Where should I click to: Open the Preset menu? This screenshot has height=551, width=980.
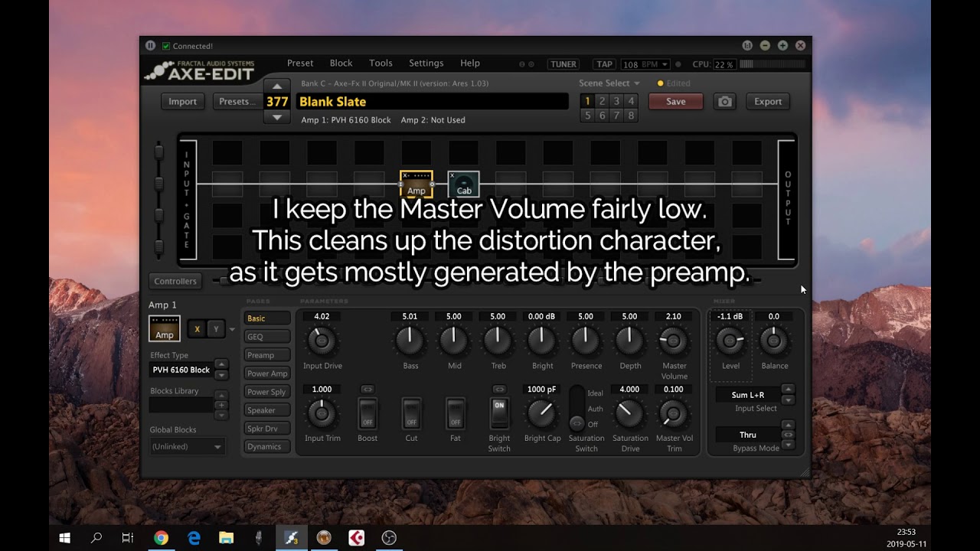(300, 64)
